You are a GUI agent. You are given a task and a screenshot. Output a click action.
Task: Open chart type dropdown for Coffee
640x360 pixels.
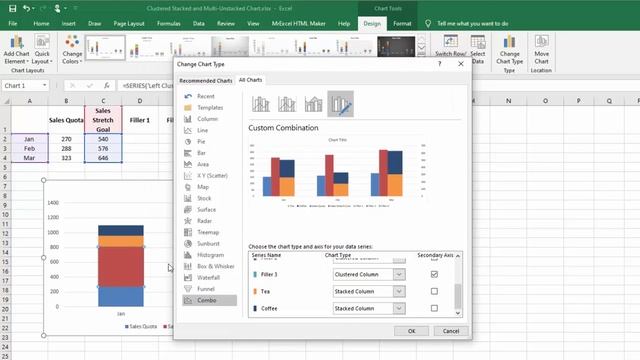point(399,309)
